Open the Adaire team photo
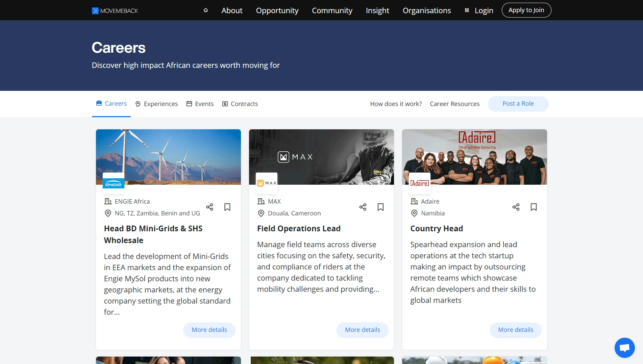The height and width of the screenshot is (364, 643). (x=474, y=157)
